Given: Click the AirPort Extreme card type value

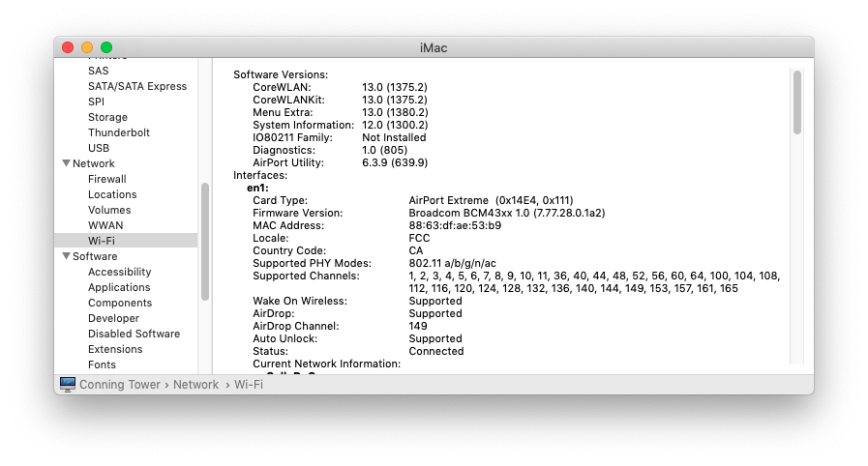Looking at the screenshot, I should point(491,200).
